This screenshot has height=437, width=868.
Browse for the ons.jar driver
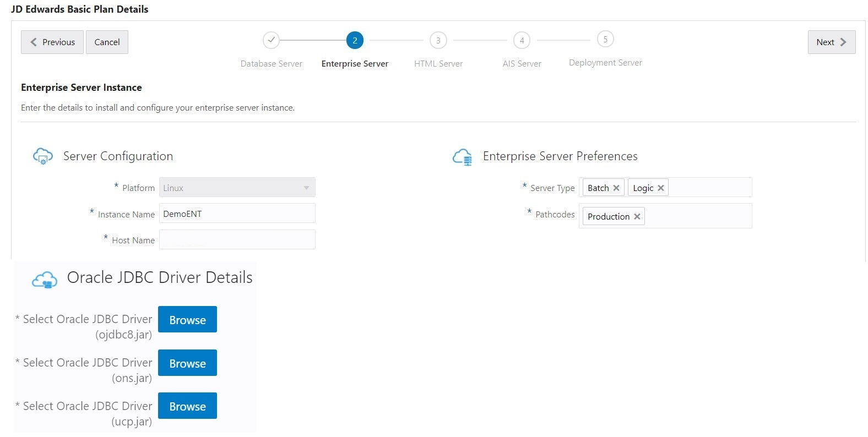[187, 363]
